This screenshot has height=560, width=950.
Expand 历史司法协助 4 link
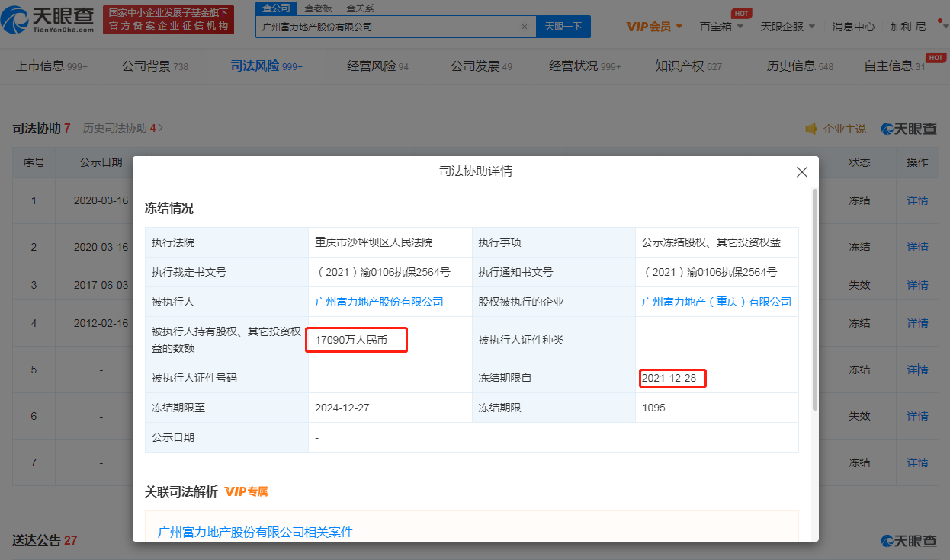click(123, 129)
